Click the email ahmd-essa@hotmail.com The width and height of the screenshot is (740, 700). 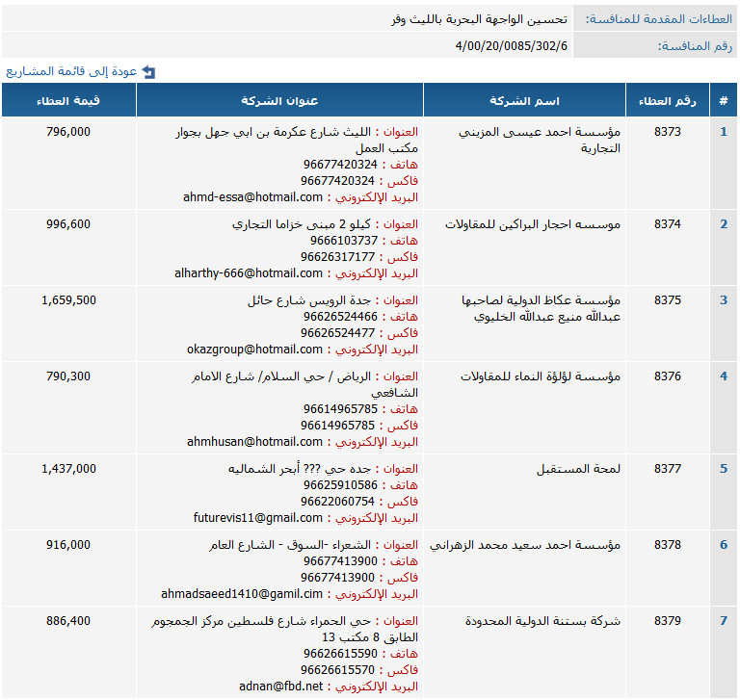tap(252, 197)
